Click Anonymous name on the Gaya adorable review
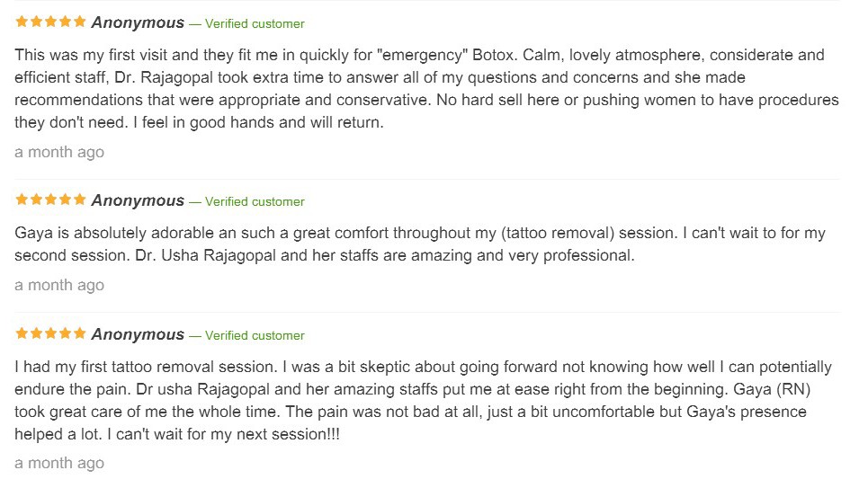Screen dimensions: 868x479 pyautogui.click(x=138, y=200)
